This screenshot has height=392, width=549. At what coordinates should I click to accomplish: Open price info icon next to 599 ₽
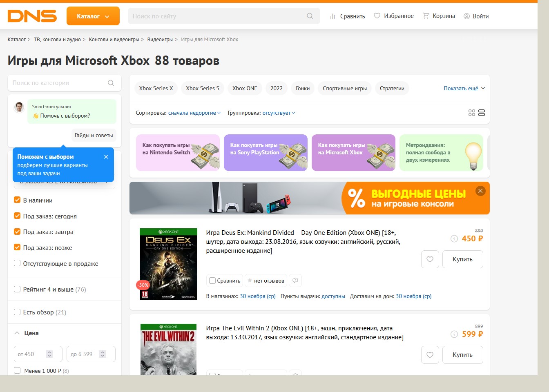(x=454, y=334)
